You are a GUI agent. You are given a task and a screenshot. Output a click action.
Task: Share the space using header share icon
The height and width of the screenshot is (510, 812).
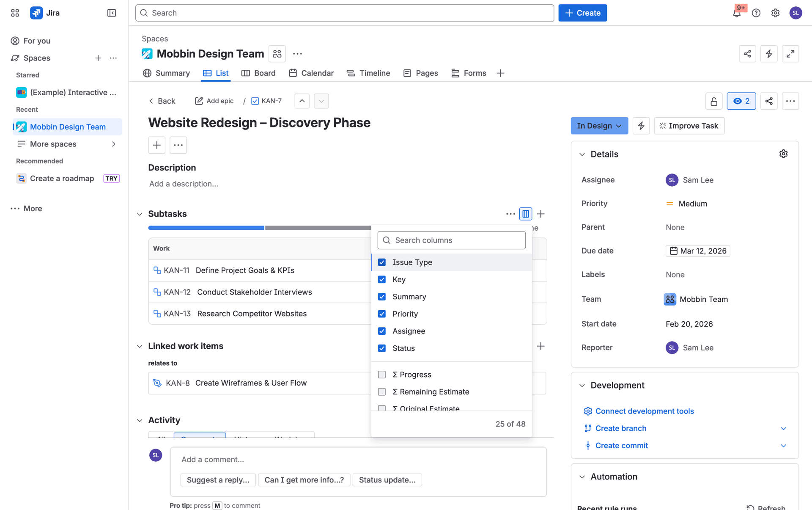coord(747,54)
